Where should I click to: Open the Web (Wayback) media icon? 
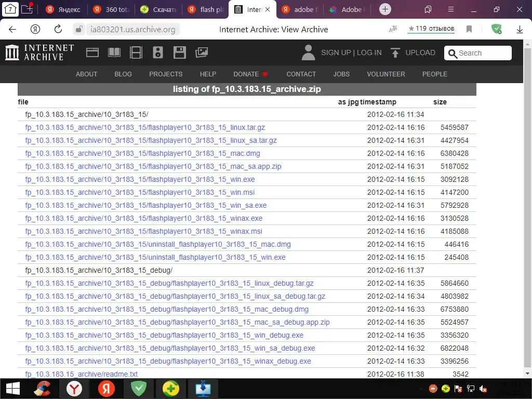[92, 52]
